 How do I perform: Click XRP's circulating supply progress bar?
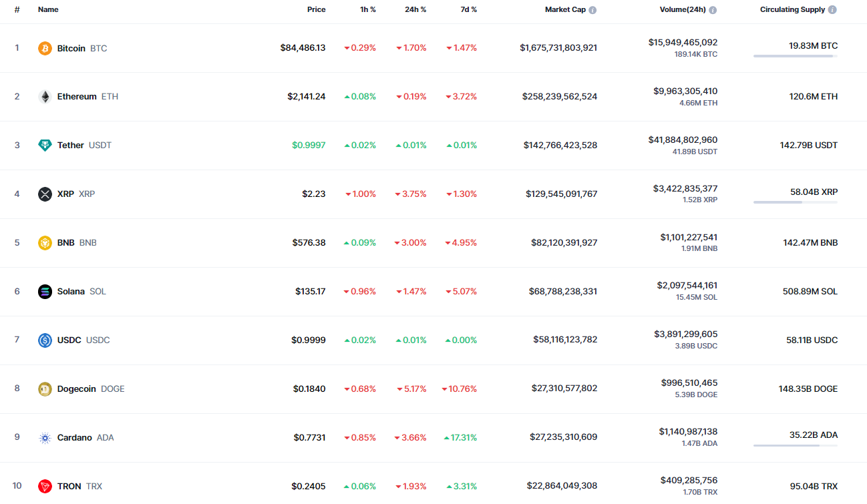[x=795, y=202]
